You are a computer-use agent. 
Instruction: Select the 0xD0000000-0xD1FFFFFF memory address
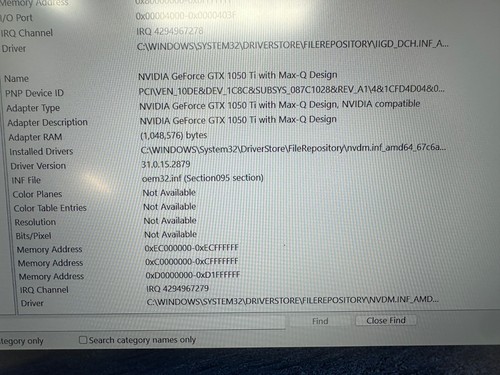193,275
